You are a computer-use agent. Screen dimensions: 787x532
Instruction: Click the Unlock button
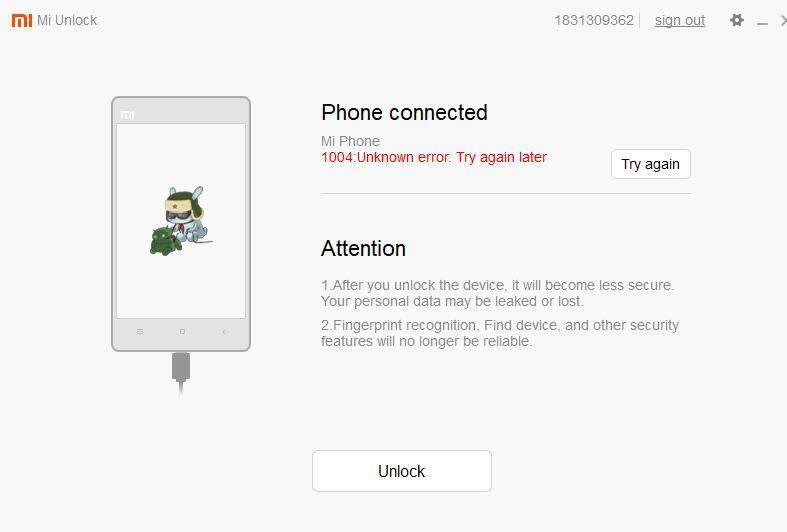pyautogui.click(x=402, y=471)
